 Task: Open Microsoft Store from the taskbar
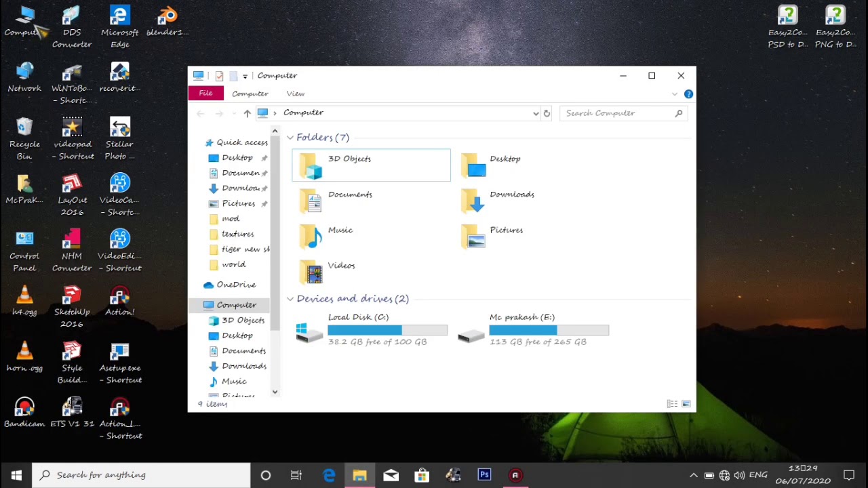[x=422, y=475]
